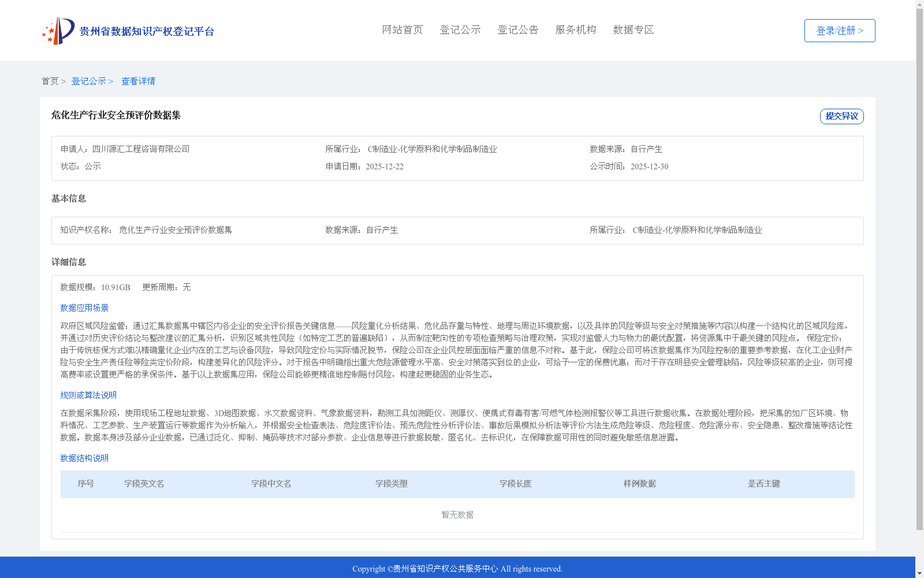Click the data size 10.91GB
924x578 pixels.
(115, 287)
